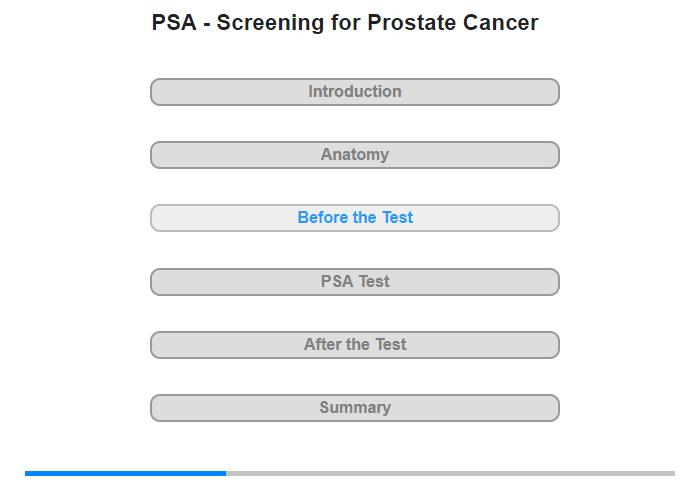Open the Introduction section
Viewport: 700px width, 480px height.
(355, 92)
